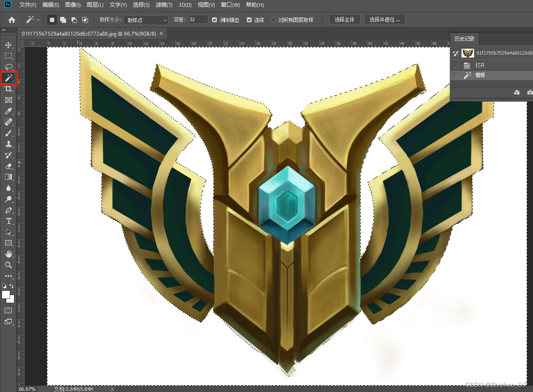Select the Horizontal Type tool
The width and height of the screenshot is (533, 392).
[8, 221]
